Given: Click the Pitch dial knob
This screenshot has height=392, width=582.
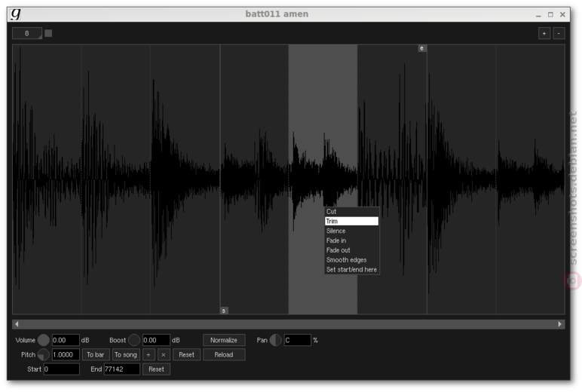Looking at the screenshot, I should 44,354.
